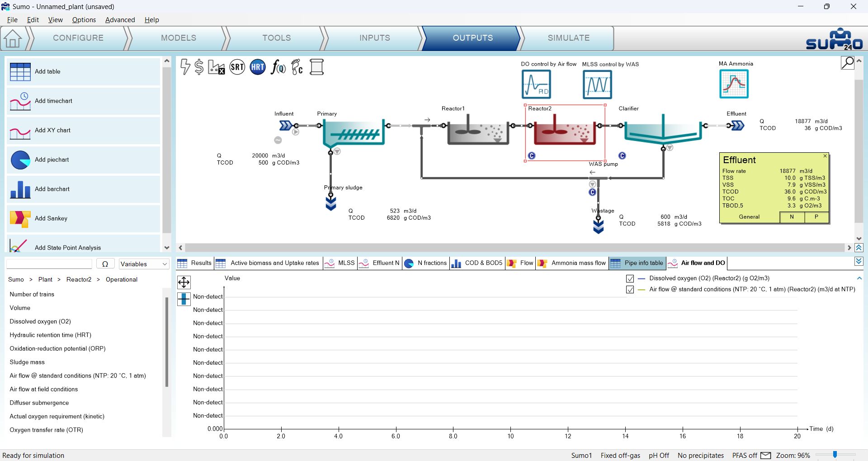Click the pan/move chart icon
This screenshot has width=868, height=461.
click(x=184, y=282)
